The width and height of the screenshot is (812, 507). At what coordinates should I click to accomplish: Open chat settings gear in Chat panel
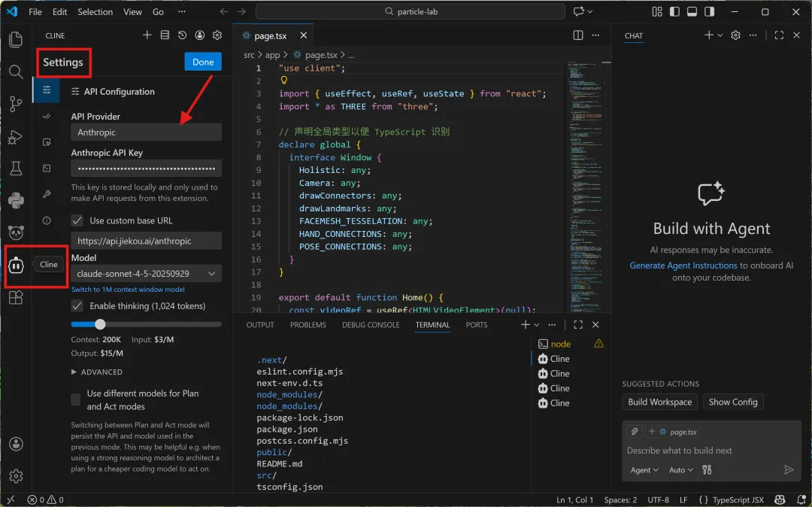735,35
